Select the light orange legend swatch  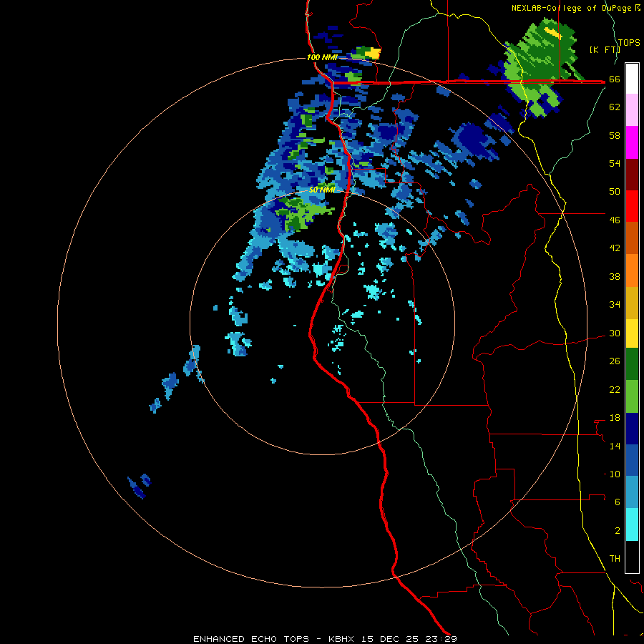coord(632,270)
